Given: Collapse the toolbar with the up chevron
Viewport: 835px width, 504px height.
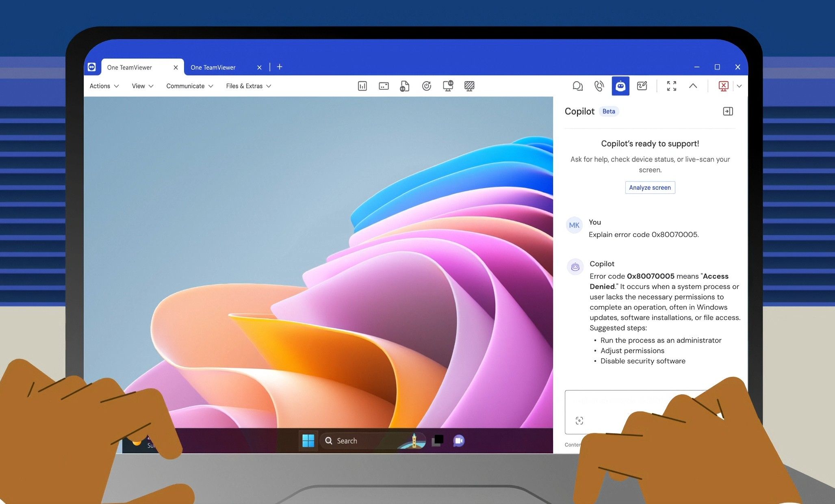Looking at the screenshot, I should (x=693, y=86).
